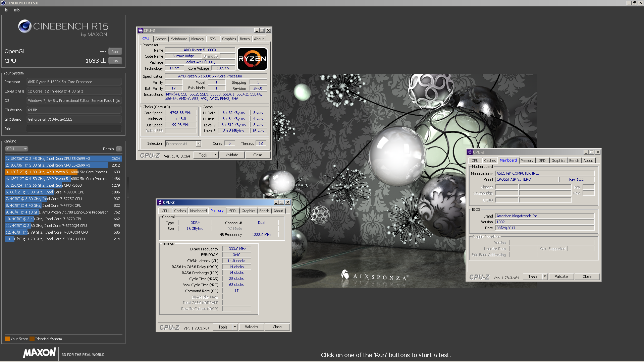644x362 pixels.
Task: Click Close button in CPU-Z CPU window
Action: click(x=258, y=155)
